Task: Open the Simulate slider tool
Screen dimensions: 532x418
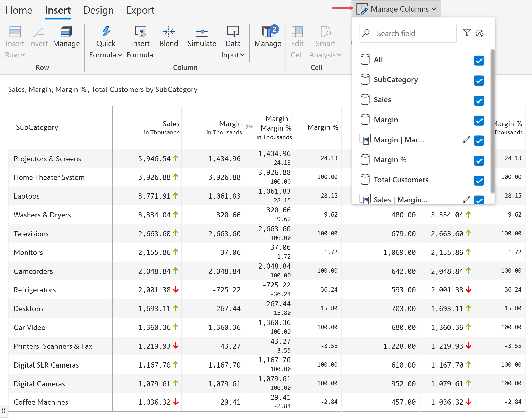Action: point(202,32)
